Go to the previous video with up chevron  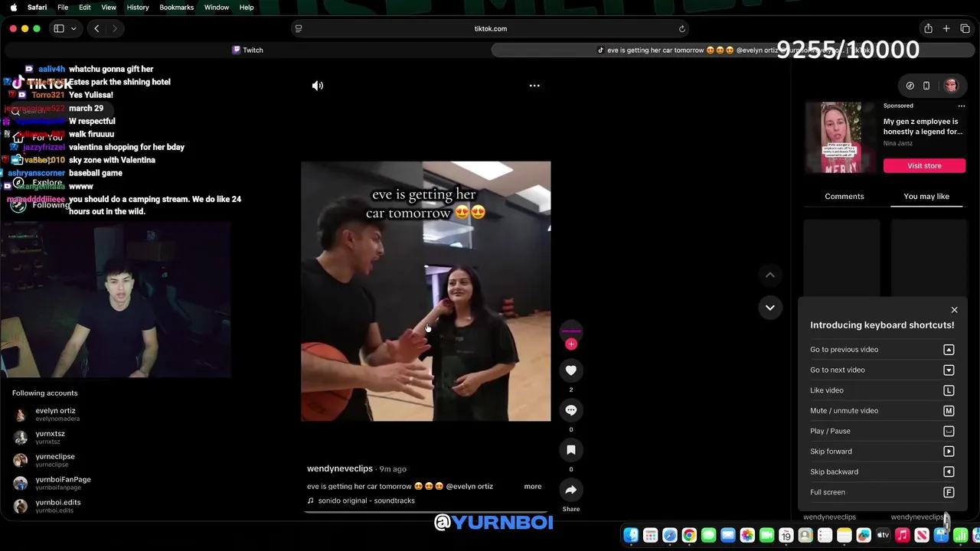(770, 275)
